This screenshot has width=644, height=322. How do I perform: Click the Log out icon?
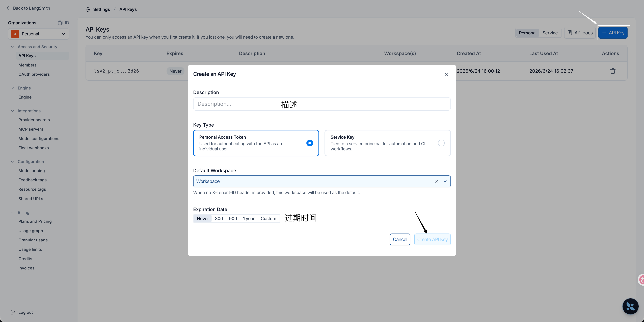(13, 312)
